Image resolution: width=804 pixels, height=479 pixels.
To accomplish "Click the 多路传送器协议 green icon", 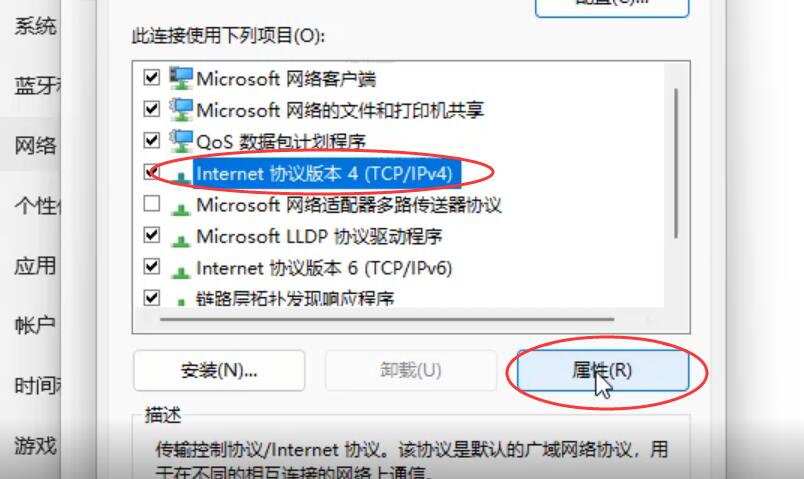I will 180,209.
